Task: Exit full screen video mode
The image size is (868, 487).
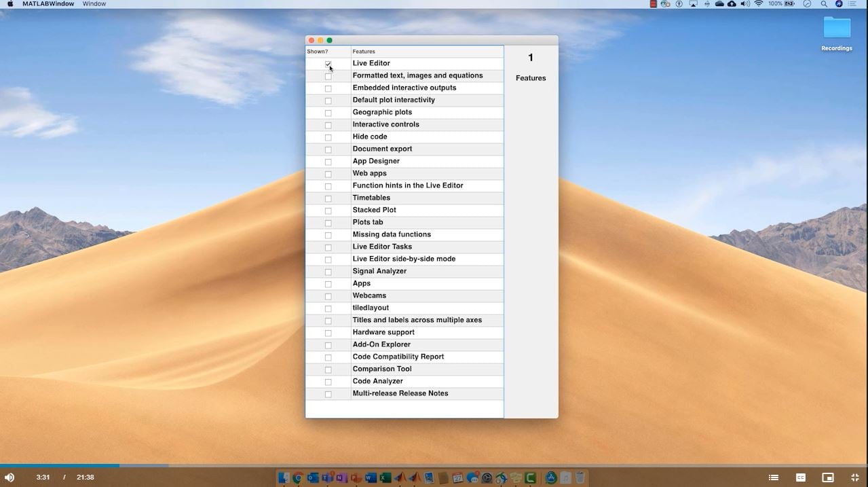Action: (855, 477)
